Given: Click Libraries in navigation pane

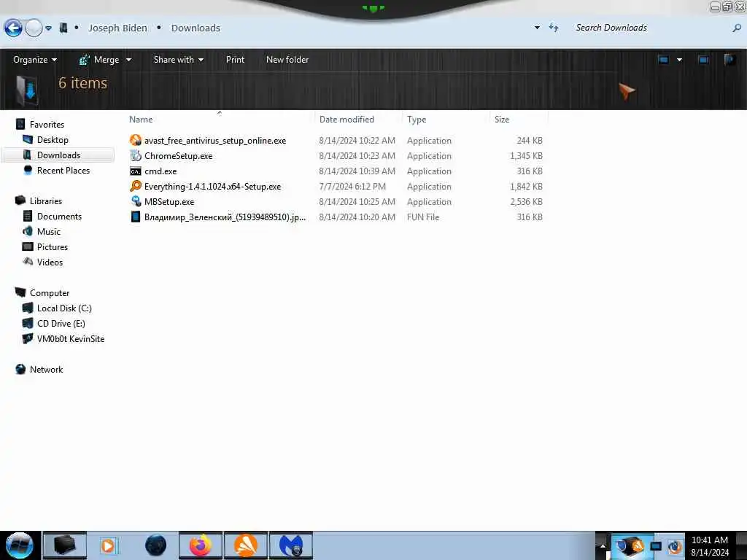Looking at the screenshot, I should [x=46, y=201].
